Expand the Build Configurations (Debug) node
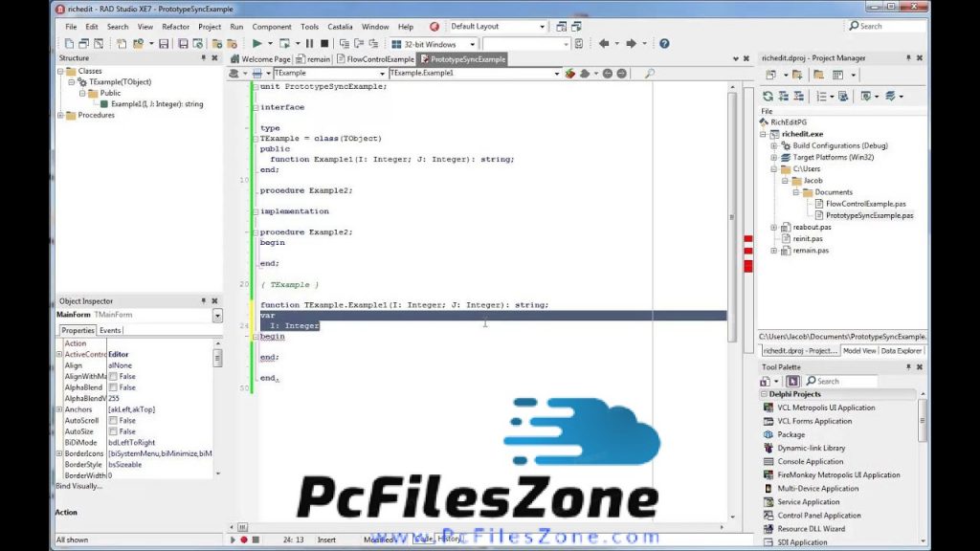Image resolution: width=980 pixels, height=551 pixels. pyautogui.click(x=774, y=145)
